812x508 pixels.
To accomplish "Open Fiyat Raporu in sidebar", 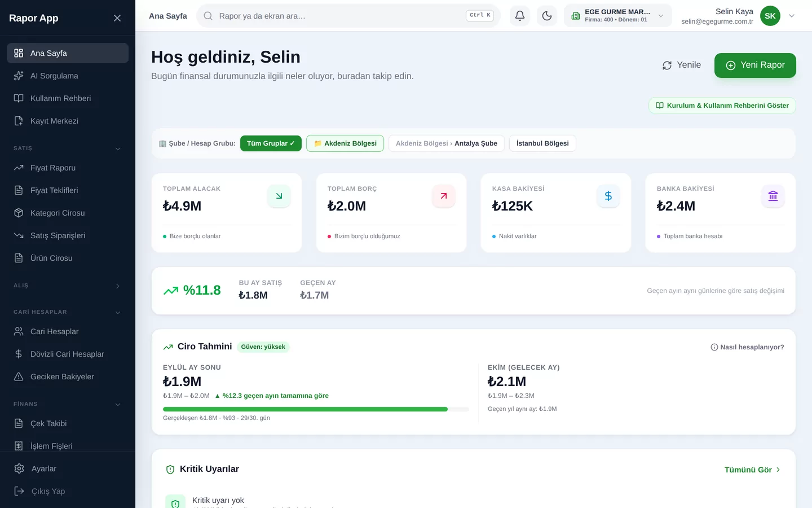I will click(x=68, y=168).
